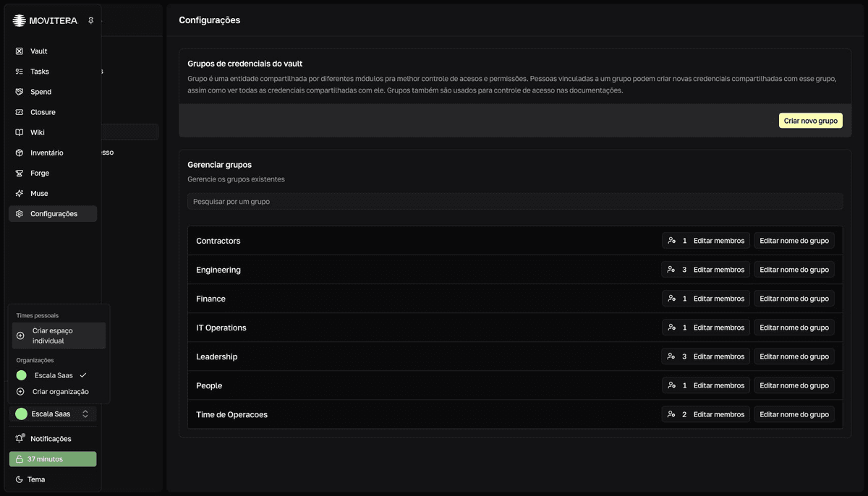This screenshot has height=496, width=868.
Task: Select Configurações in the sidebar menu
Action: (53, 213)
